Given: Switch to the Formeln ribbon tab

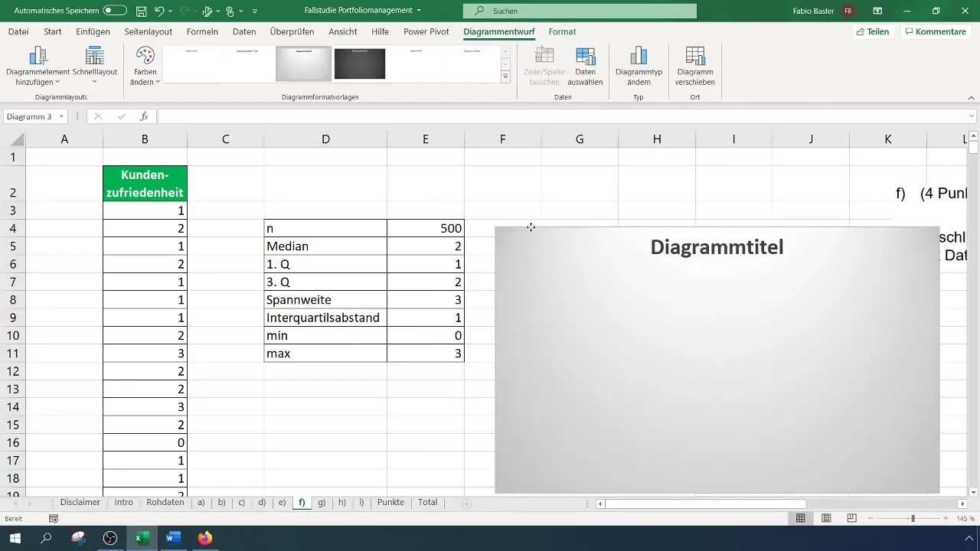Looking at the screenshot, I should pyautogui.click(x=202, y=31).
